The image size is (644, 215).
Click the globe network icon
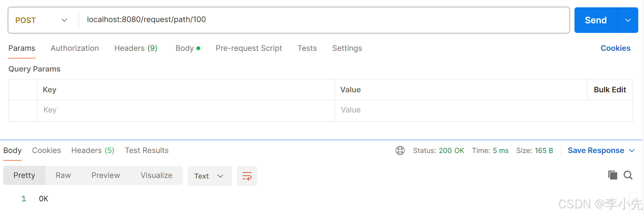click(400, 150)
